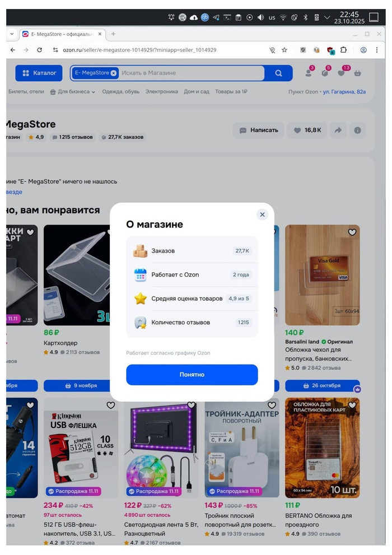Click the store info icon
The height and width of the screenshot is (555, 392).
click(x=357, y=130)
